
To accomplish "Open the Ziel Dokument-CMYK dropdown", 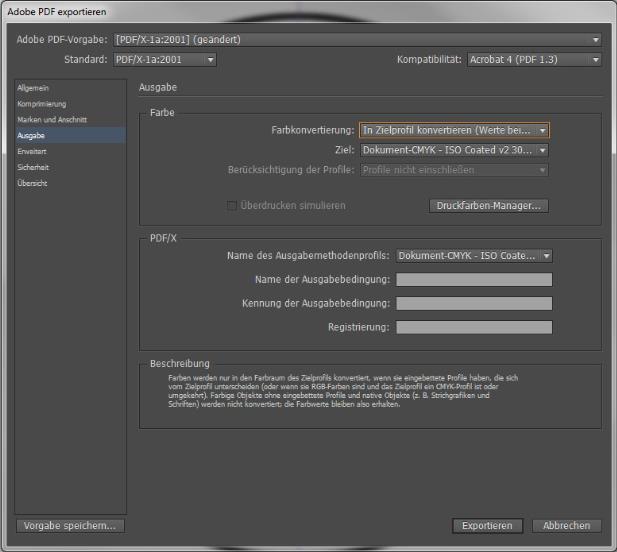I will coord(454,150).
